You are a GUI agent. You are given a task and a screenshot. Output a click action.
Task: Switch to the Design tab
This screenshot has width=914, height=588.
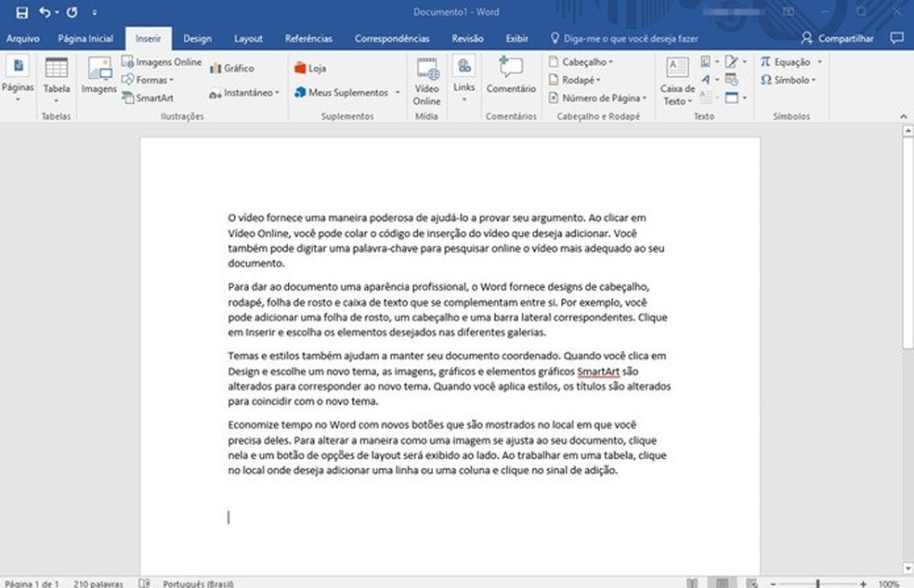pos(197,38)
